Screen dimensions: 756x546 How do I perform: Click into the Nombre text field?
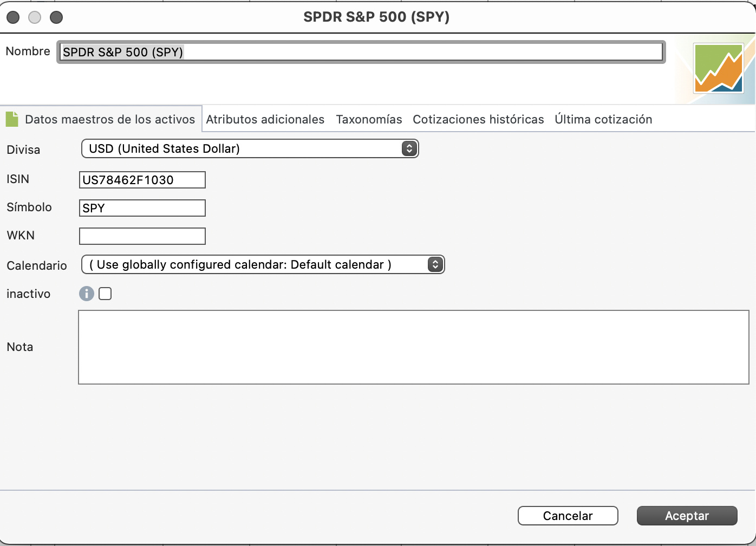pos(361,52)
